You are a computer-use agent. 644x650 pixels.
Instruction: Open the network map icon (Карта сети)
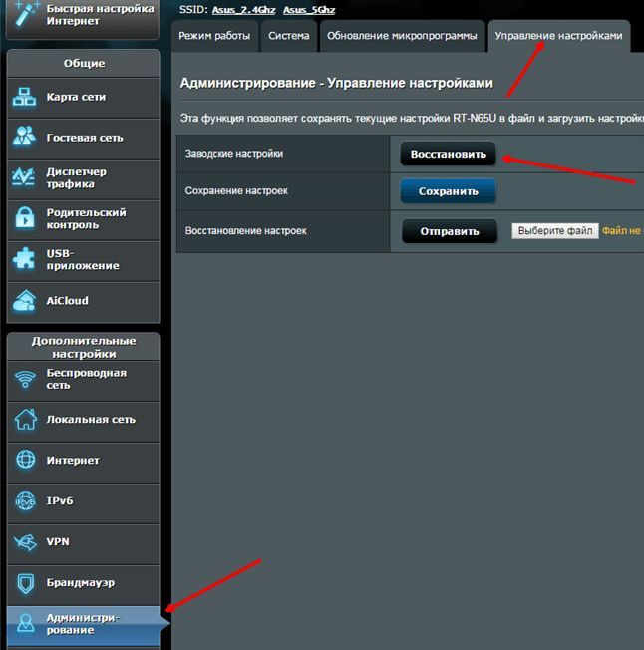point(24,97)
